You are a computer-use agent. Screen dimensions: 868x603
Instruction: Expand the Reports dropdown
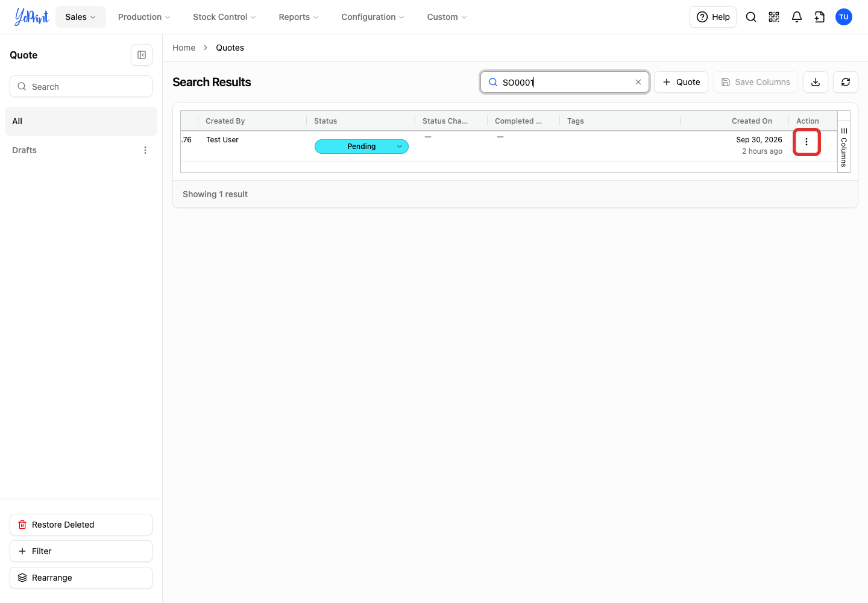coord(298,17)
